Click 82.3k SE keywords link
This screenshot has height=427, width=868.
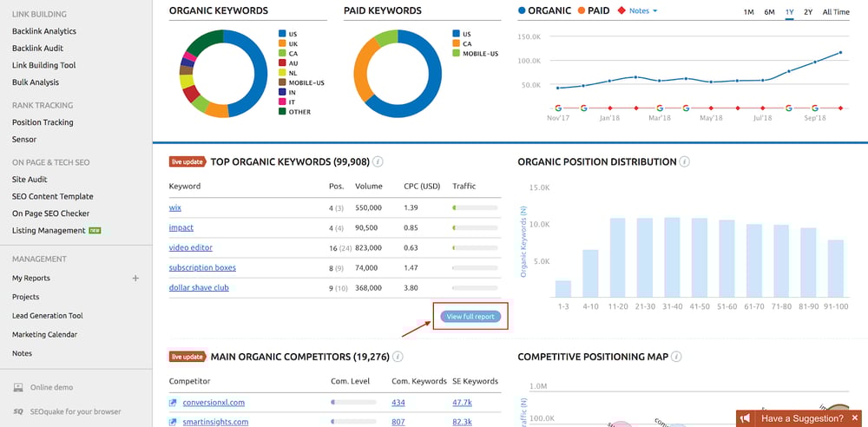[463, 422]
